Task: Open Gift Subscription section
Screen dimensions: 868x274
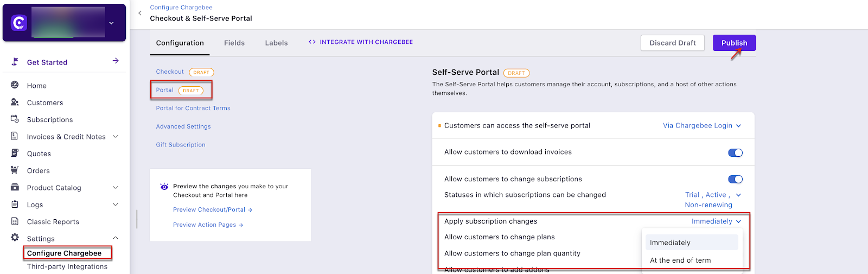Action: 181,145
